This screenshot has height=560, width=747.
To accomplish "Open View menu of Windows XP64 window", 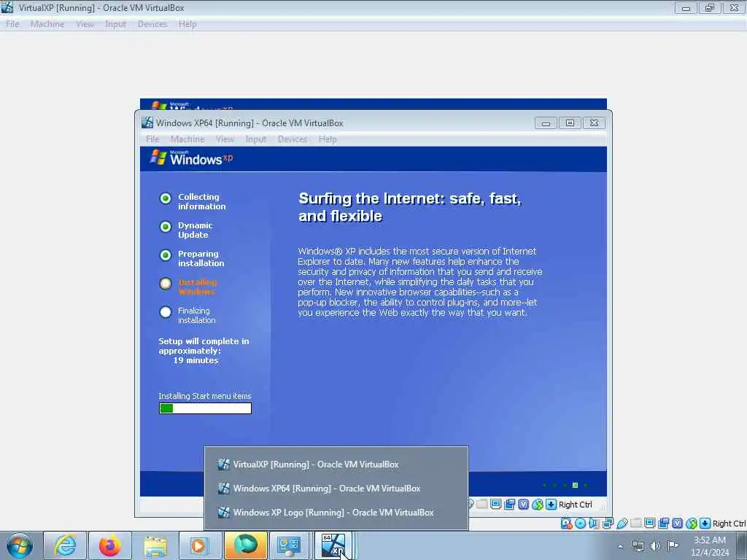I will (225, 139).
